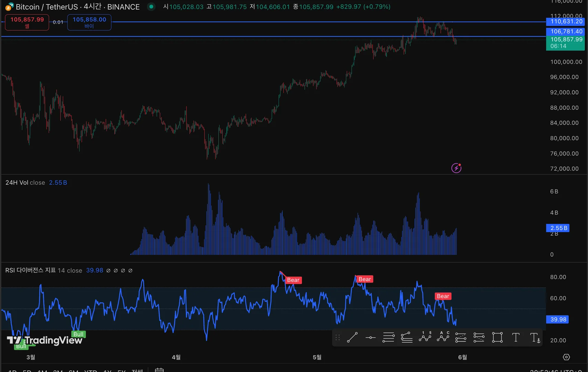Open chart settings hexagon gear icon
The height and width of the screenshot is (372, 588).
click(x=566, y=357)
